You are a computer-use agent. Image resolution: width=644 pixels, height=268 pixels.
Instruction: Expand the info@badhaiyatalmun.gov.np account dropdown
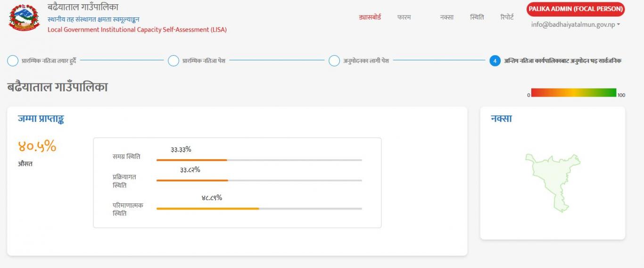click(x=575, y=24)
